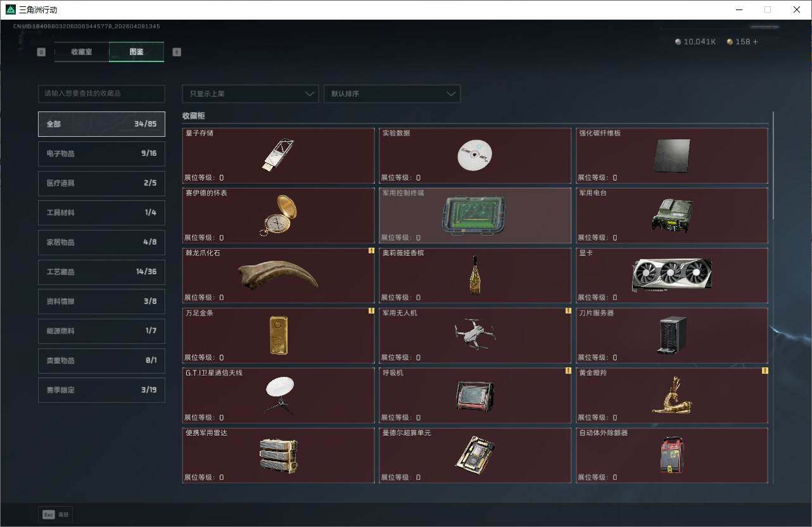Select the 军用控制终端 terminal icon

pos(474,215)
